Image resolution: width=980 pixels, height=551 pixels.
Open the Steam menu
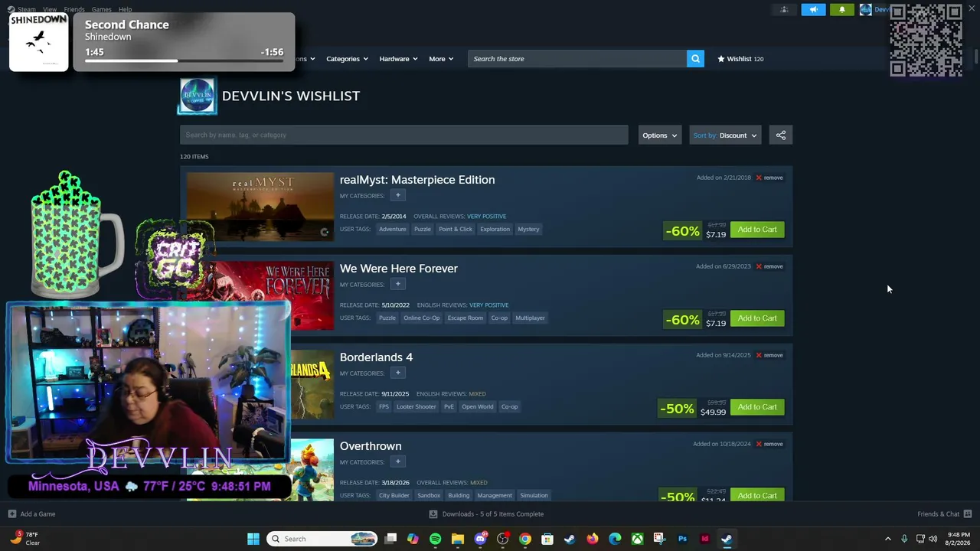coord(26,10)
